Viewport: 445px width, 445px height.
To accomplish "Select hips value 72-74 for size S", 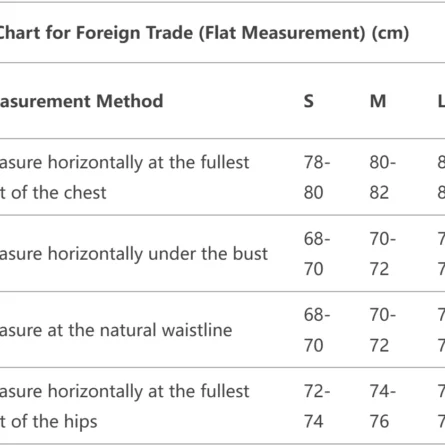I will (317, 406).
